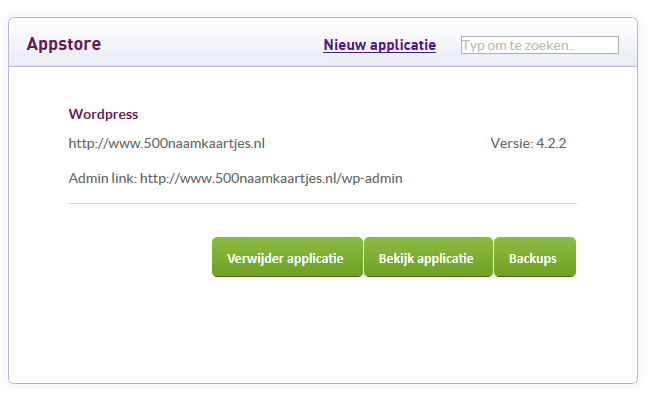
Task: Open the Nieuw applicatie link
Action: click(380, 45)
